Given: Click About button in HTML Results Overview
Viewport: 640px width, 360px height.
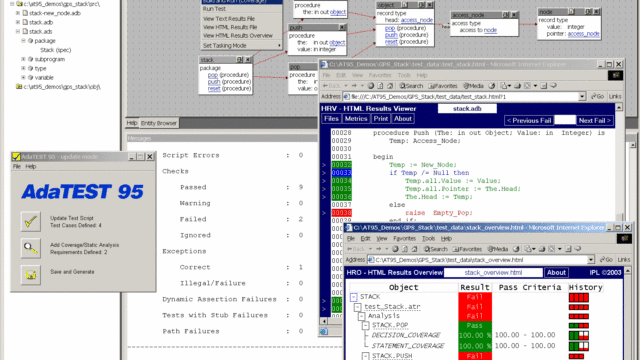Looking at the screenshot, I should tap(556, 273).
